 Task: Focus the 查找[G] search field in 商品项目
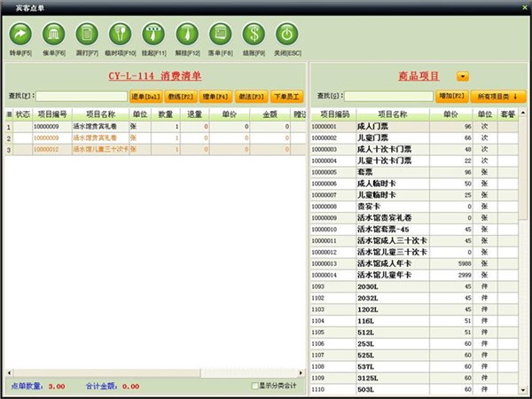tap(389, 97)
